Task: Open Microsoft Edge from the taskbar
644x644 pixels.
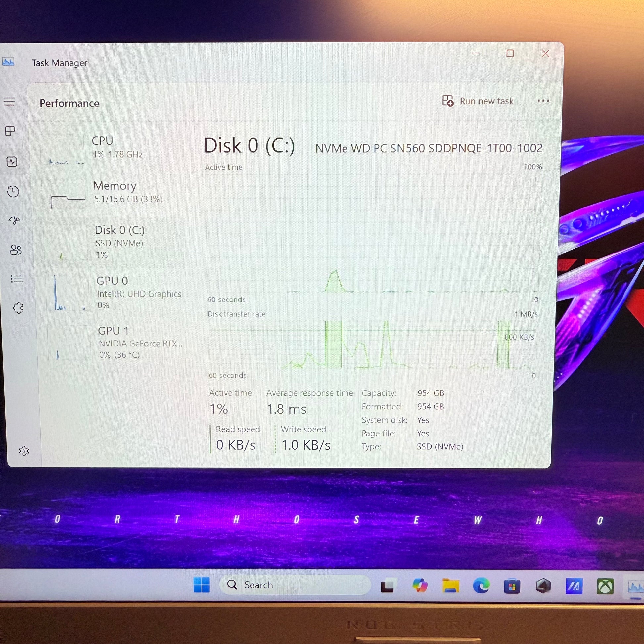Action: 481,586
